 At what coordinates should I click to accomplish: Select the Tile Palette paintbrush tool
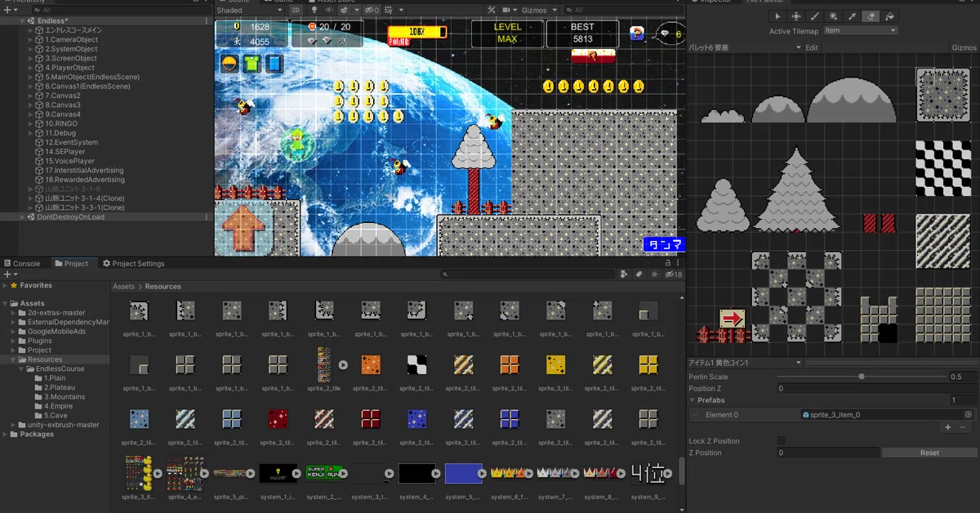point(815,16)
